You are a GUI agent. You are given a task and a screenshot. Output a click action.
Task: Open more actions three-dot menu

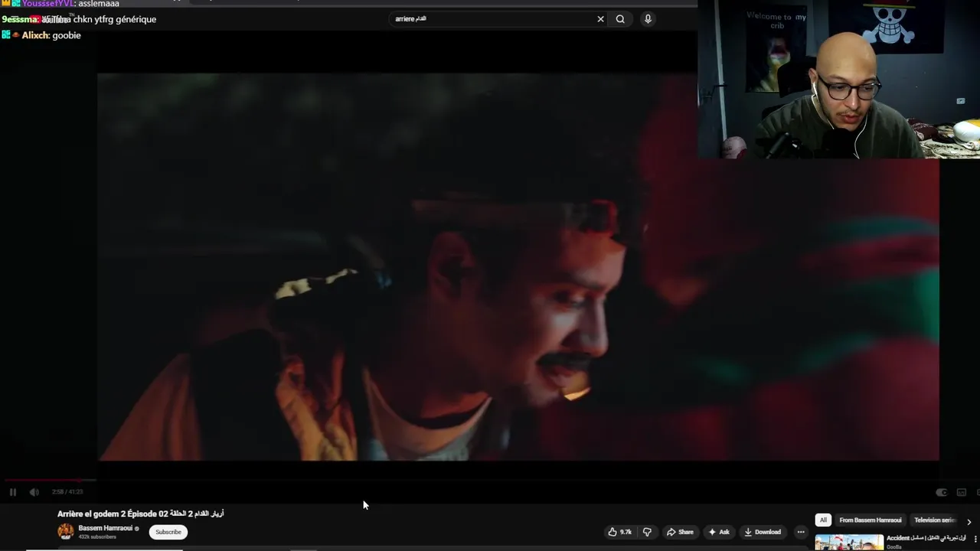pyautogui.click(x=801, y=532)
